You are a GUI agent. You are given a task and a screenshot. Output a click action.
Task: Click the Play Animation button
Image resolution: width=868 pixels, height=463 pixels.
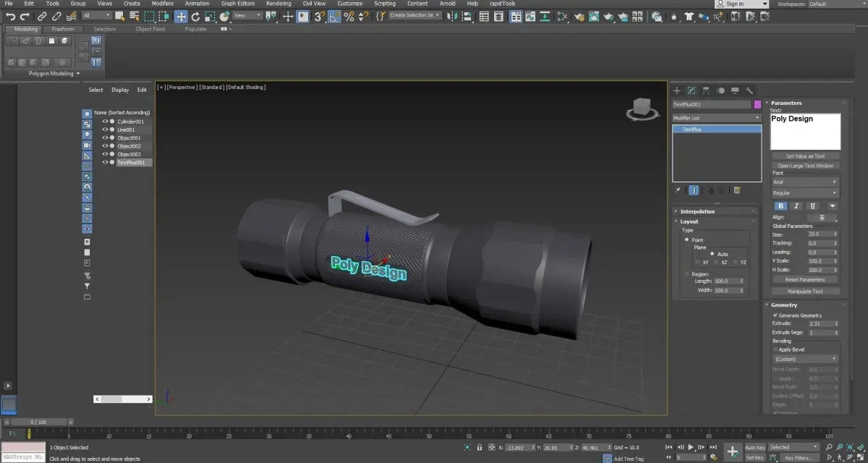coord(691,448)
